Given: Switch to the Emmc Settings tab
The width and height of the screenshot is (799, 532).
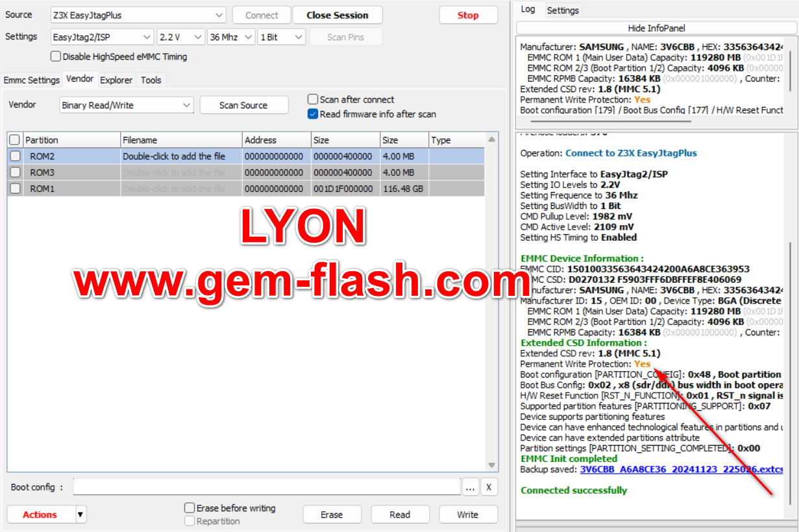Looking at the screenshot, I should pyautogui.click(x=32, y=80).
